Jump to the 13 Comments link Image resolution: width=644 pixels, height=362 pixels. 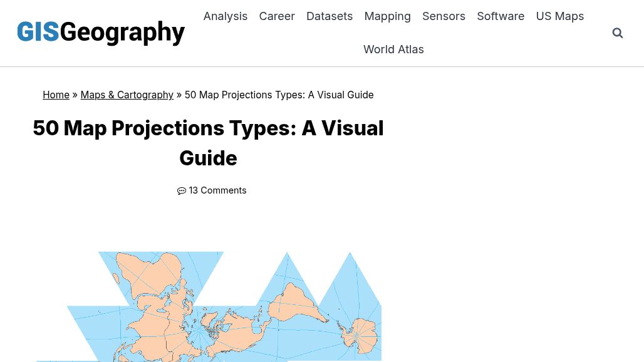(217, 190)
